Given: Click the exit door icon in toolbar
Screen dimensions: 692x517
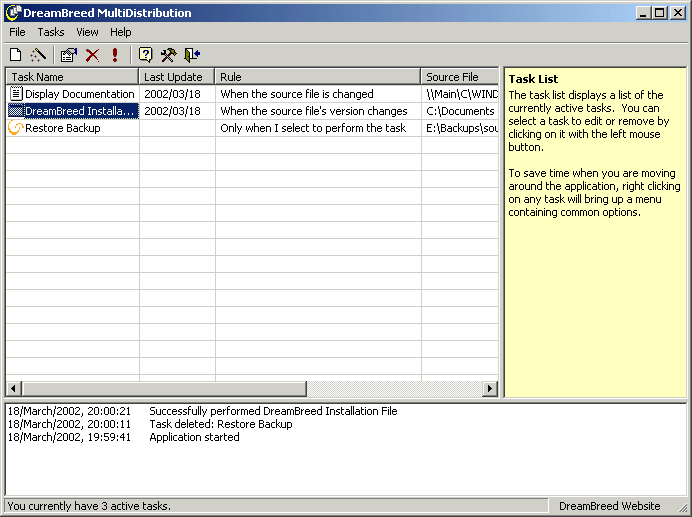Looking at the screenshot, I should [x=192, y=55].
